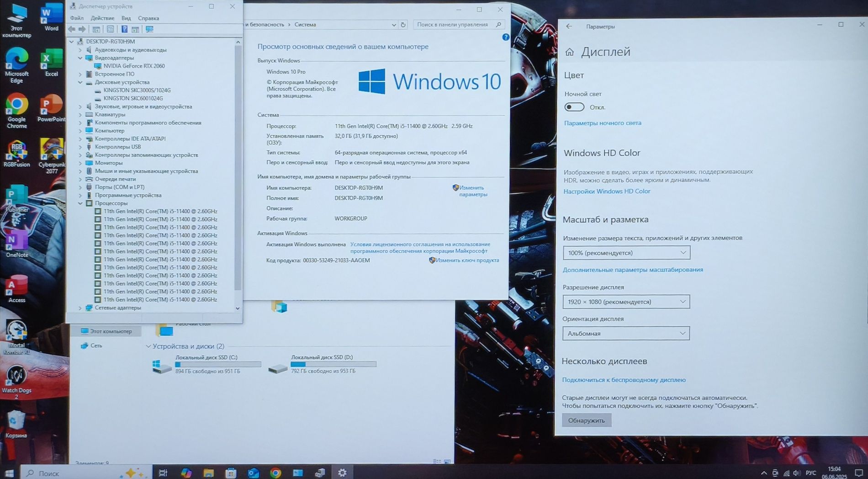
Task: Open Параметры ночного света link
Action: click(x=603, y=123)
